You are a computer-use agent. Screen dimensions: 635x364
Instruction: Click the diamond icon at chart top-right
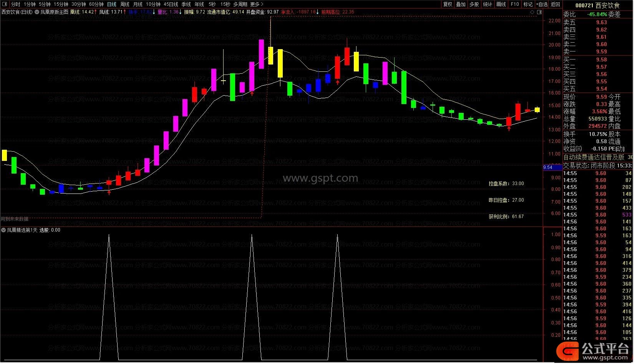(x=532, y=12)
